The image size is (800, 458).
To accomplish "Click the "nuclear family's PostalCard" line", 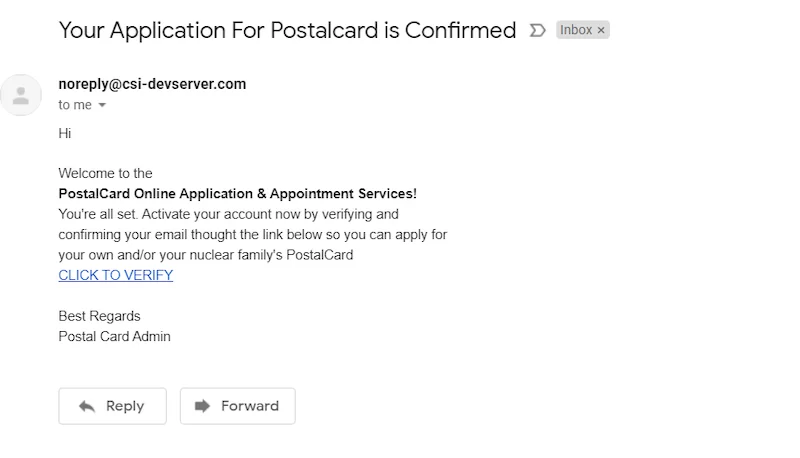I will [x=205, y=255].
